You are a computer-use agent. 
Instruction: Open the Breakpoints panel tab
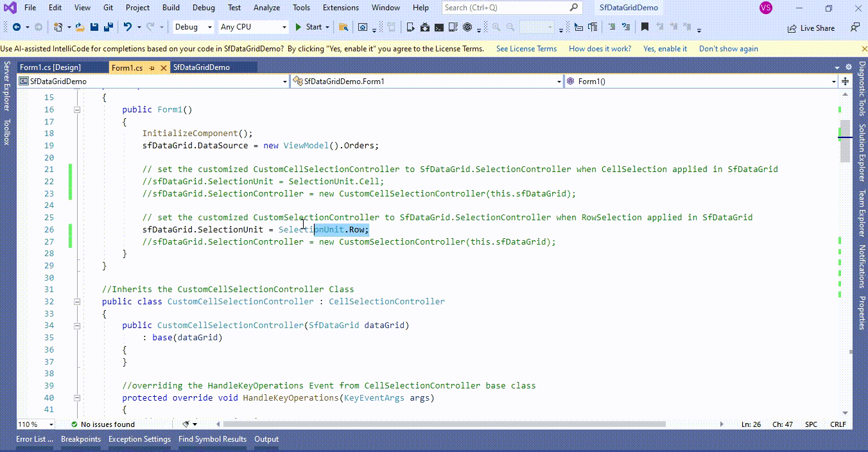(81, 439)
